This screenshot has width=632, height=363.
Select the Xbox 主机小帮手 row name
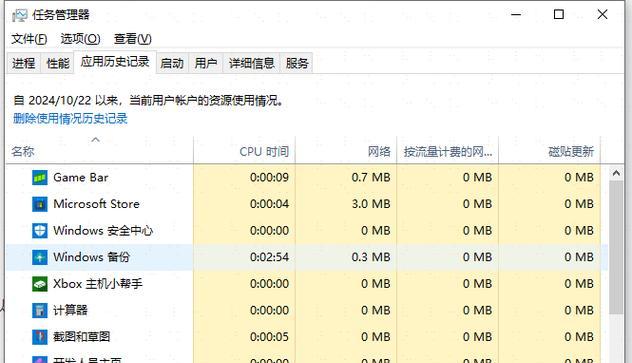point(98,284)
